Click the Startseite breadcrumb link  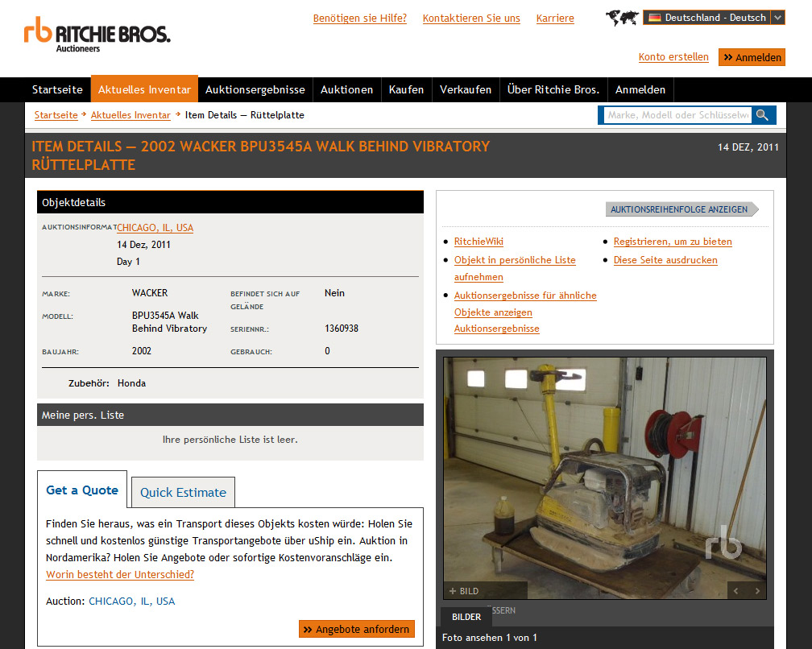click(x=56, y=115)
